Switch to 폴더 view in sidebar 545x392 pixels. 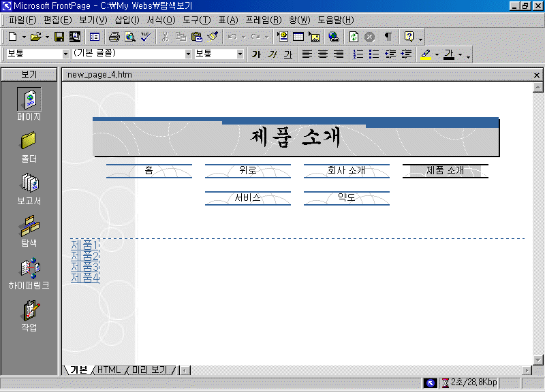click(x=29, y=147)
